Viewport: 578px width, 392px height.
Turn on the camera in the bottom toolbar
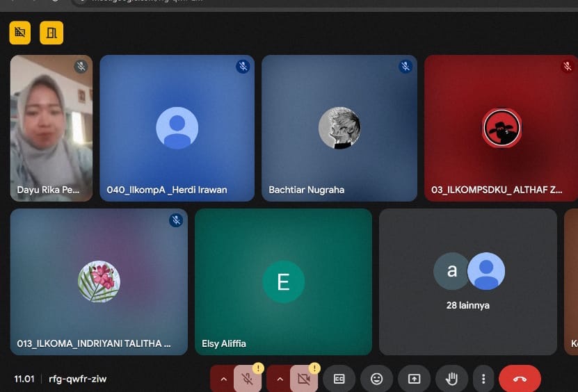tap(303, 379)
